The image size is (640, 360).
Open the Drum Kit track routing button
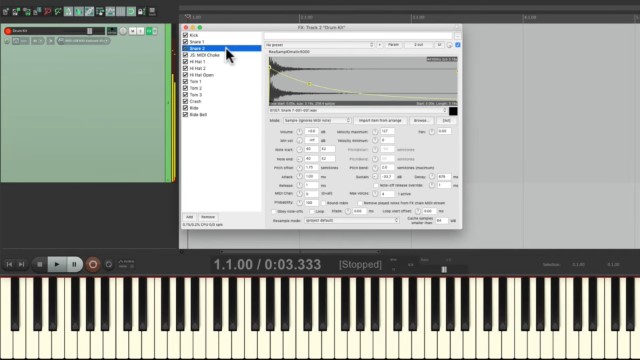(x=112, y=31)
